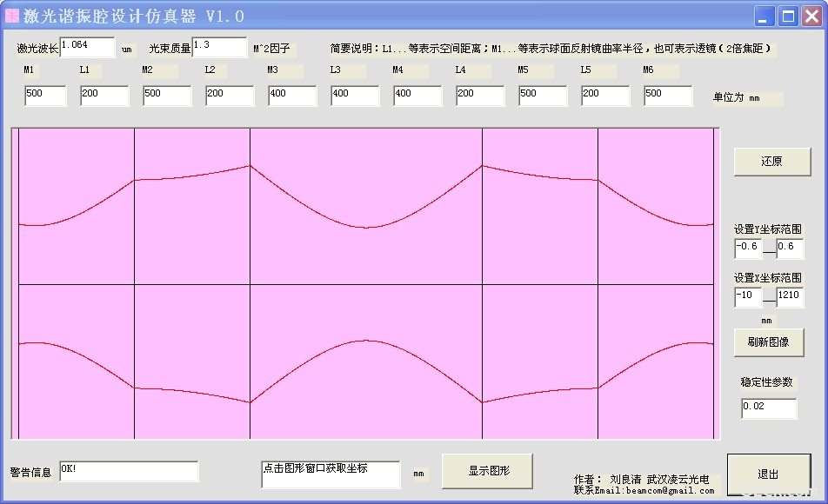The image size is (828, 504).
Task: Click the author text 刘良清 武汉凌云光电
Action: [659, 479]
